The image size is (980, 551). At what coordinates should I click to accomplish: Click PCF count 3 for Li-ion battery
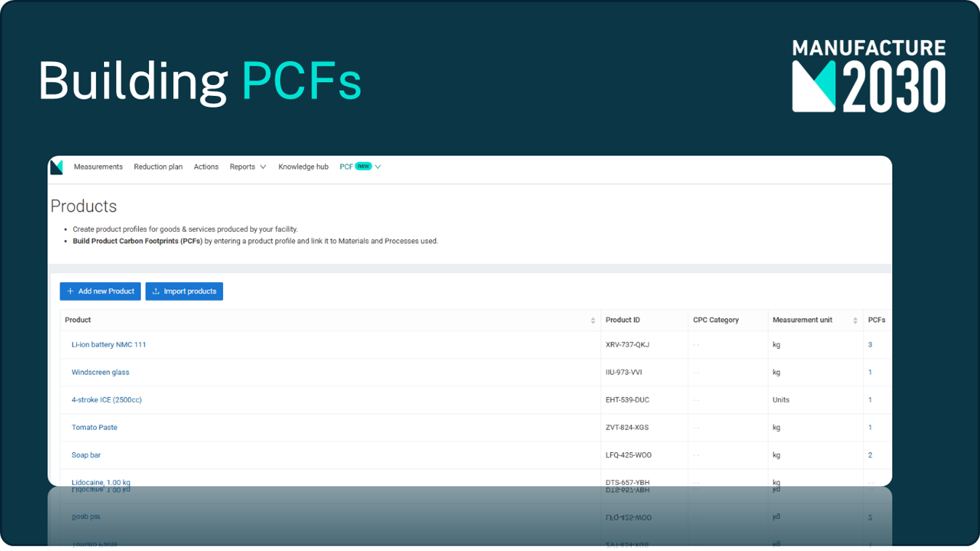[x=870, y=345]
